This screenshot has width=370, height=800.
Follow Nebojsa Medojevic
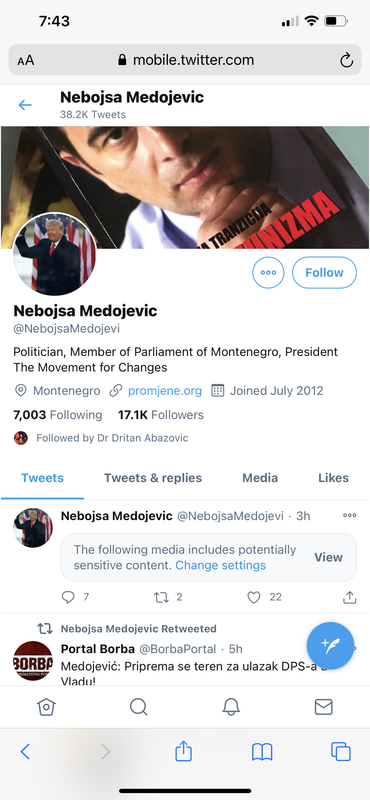point(325,272)
